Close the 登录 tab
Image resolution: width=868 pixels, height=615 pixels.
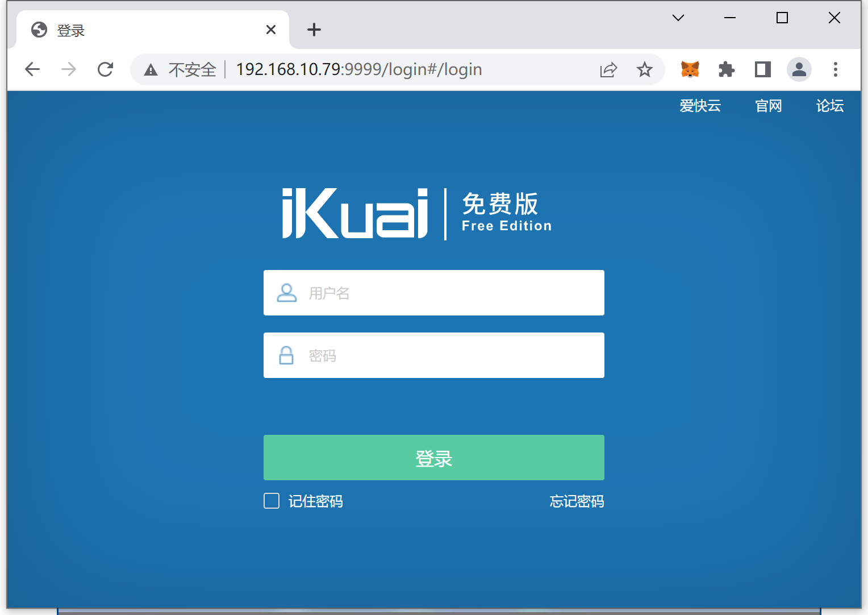(x=271, y=30)
